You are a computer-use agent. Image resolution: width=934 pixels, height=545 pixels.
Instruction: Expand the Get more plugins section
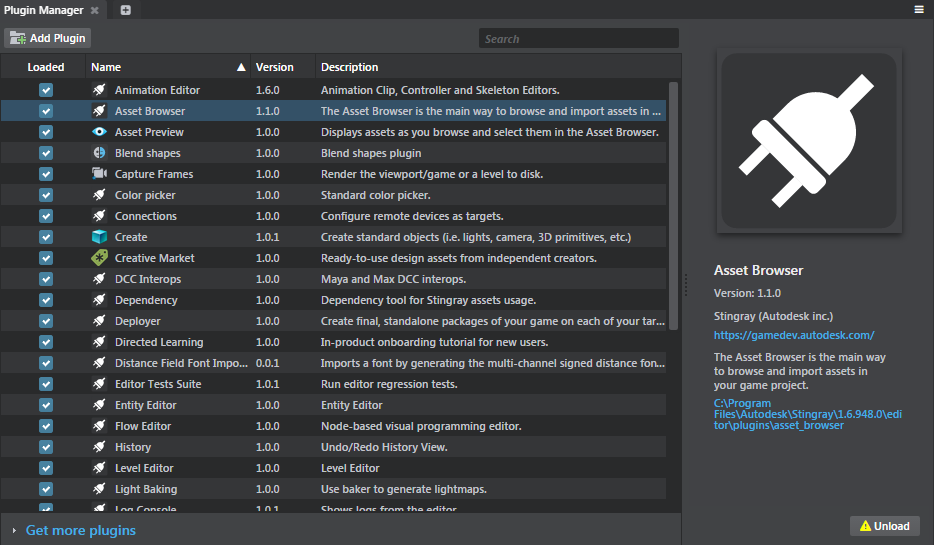pyautogui.click(x=14, y=530)
